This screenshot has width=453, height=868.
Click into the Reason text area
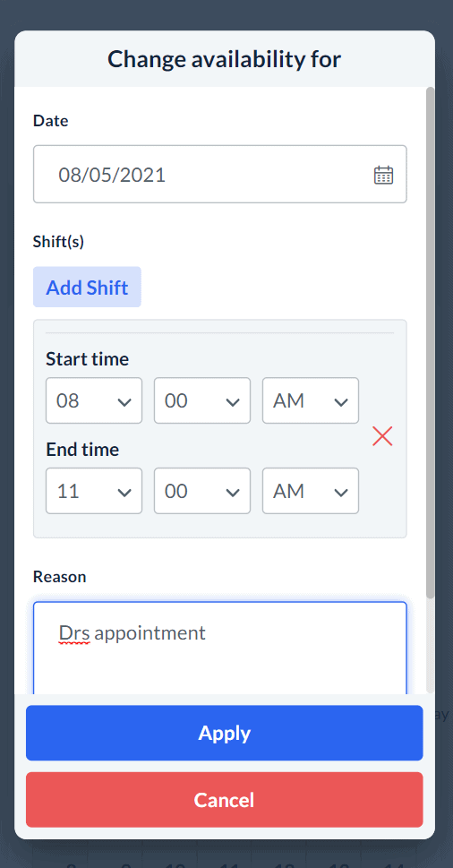click(220, 648)
